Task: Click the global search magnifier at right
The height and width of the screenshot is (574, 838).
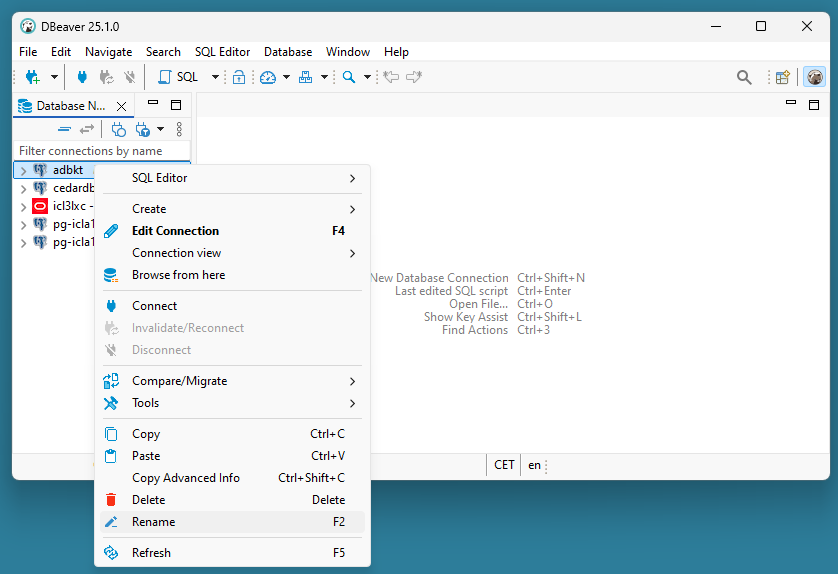Action: (744, 77)
